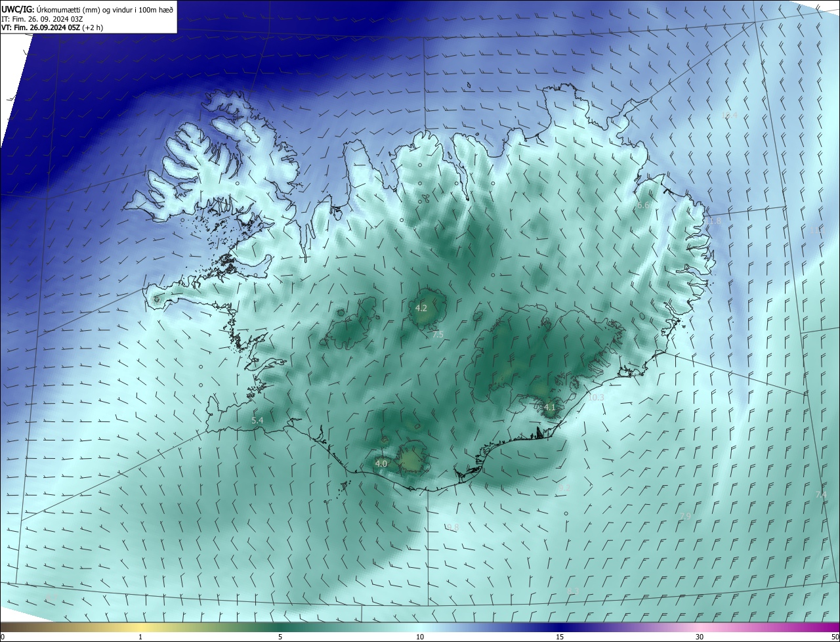Click the color scale tick 10
Screen dimensions: 840x642
(x=420, y=637)
